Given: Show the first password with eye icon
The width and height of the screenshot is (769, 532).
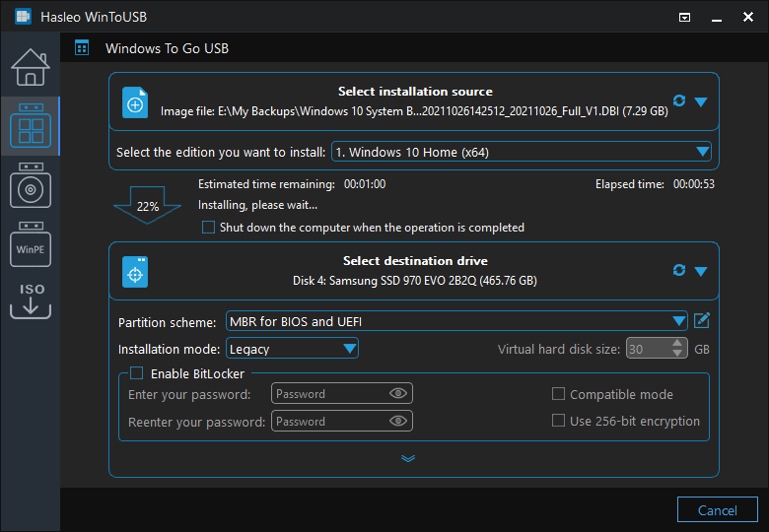Looking at the screenshot, I should coord(398,393).
